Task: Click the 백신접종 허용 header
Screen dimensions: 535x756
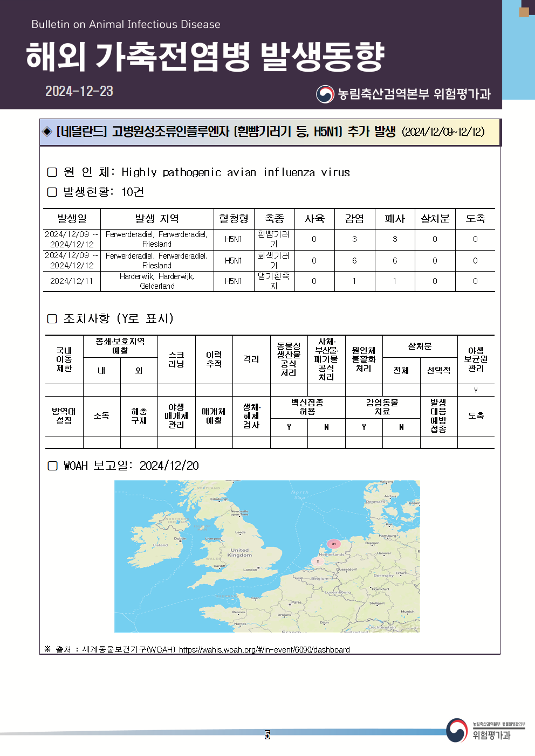Action: pyautogui.click(x=307, y=407)
